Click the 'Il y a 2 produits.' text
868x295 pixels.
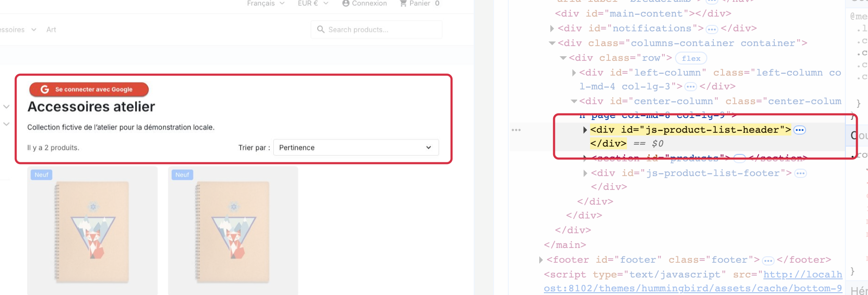pyautogui.click(x=53, y=147)
